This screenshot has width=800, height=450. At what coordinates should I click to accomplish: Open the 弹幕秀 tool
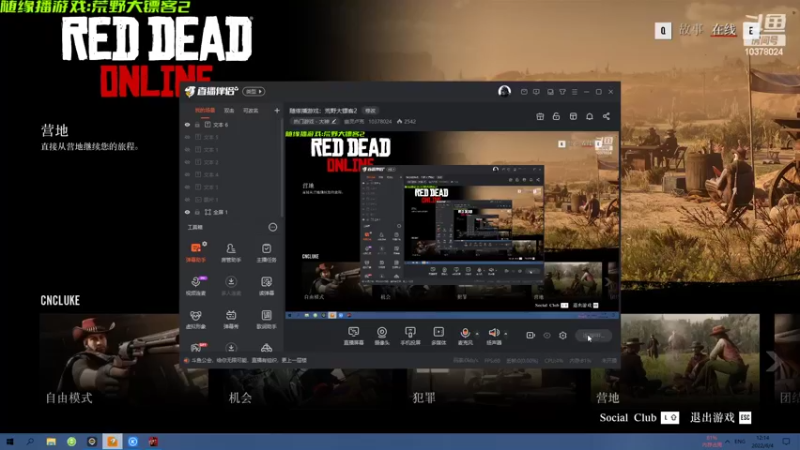231,319
